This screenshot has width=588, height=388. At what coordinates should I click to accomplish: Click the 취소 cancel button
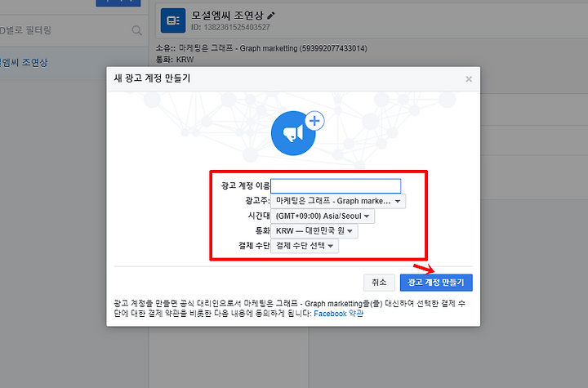click(379, 282)
